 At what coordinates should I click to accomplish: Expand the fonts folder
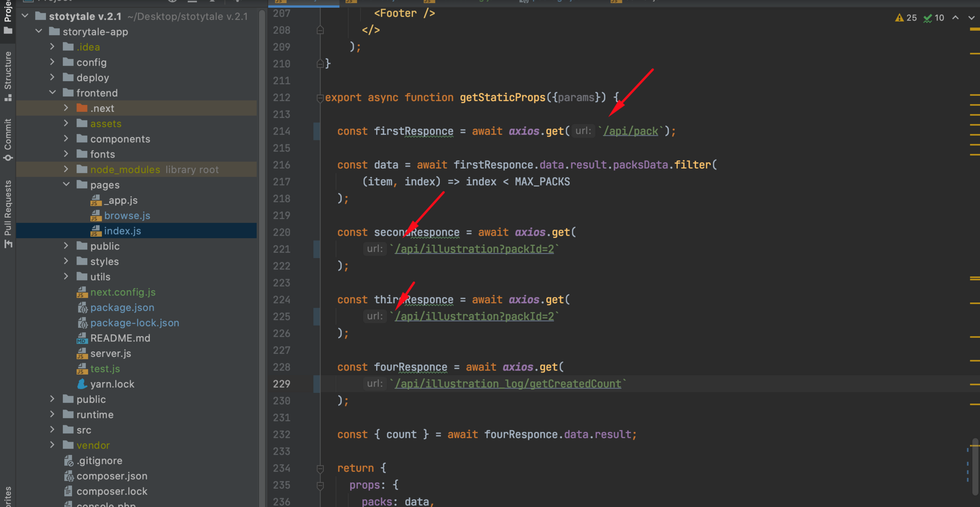[66, 154]
